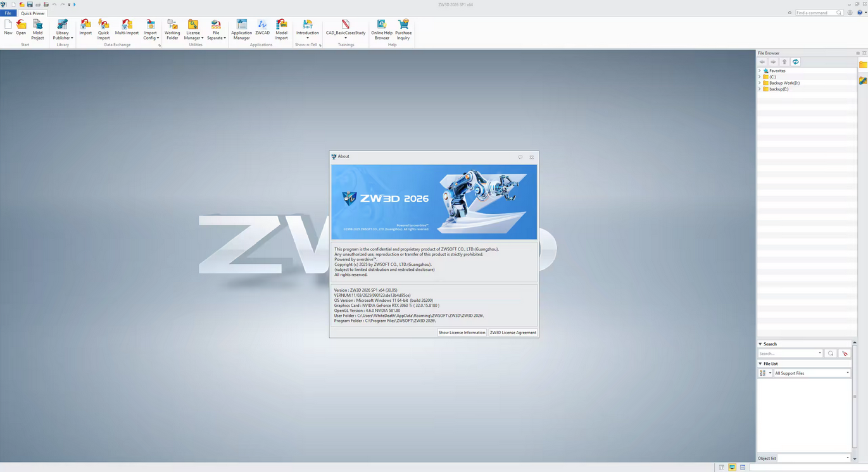Open the Object list dropdown
The width and height of the screenshot is (868, 472).
814,458
